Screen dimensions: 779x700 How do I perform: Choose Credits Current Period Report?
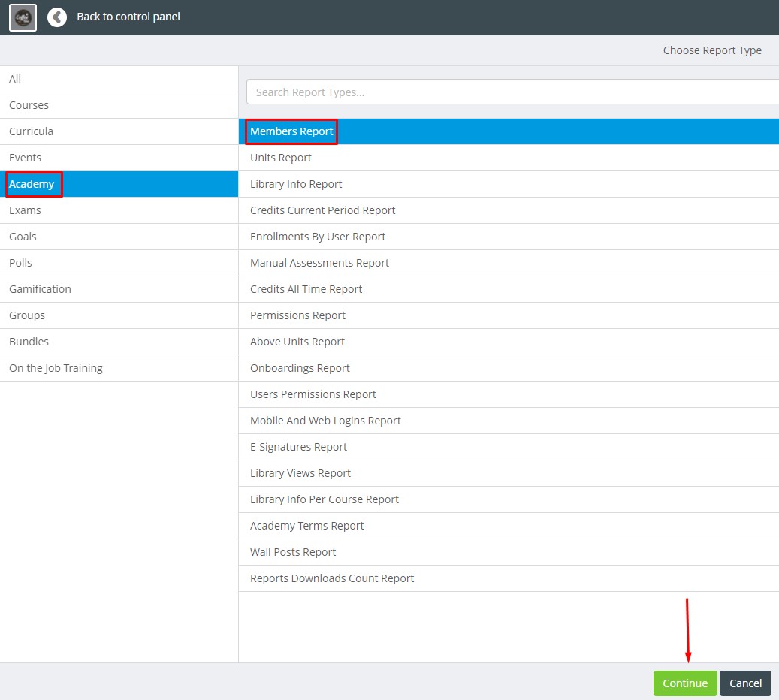509,210
